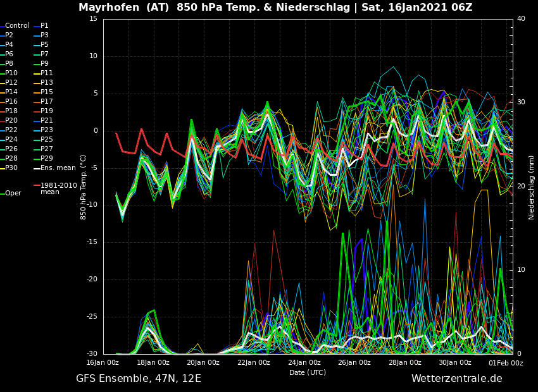538x392 pixels.
Task: Click the Wetterzentrale.de footer text
Action: [456, 379]
